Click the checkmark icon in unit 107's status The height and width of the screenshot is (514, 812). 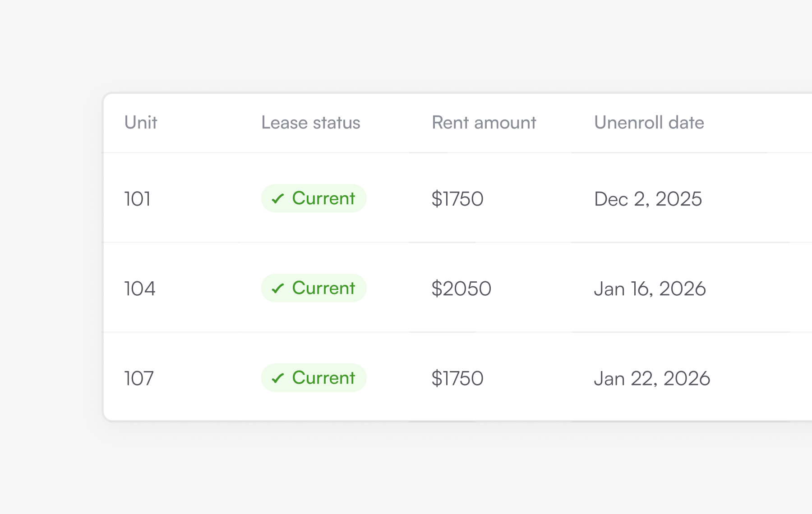pyautogui.click(x=277, y=378)
